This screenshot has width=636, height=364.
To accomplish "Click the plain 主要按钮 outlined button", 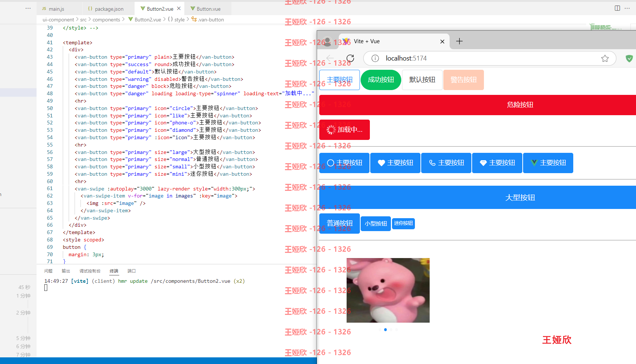I will coord(340,80).
